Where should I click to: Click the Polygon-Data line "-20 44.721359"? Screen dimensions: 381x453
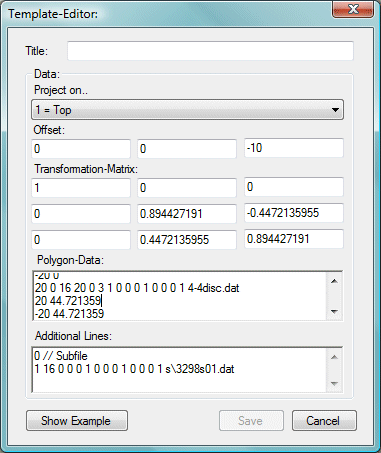tap(69, 314)
